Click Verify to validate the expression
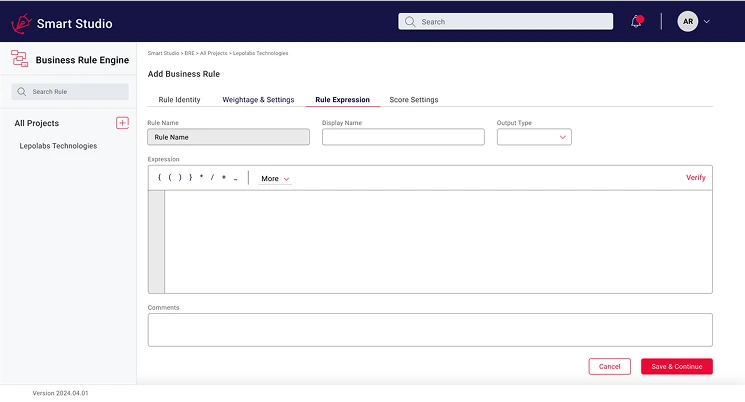 click(x=695, y=177)
